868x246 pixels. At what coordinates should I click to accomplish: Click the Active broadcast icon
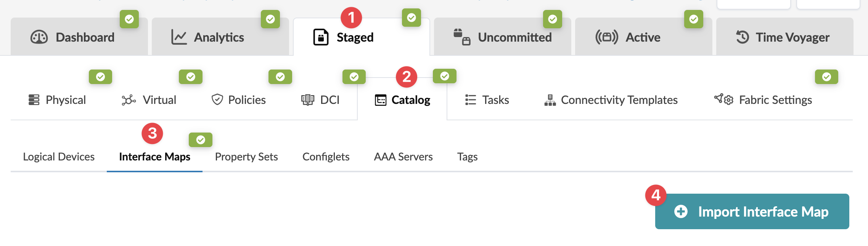click(606, 37)
